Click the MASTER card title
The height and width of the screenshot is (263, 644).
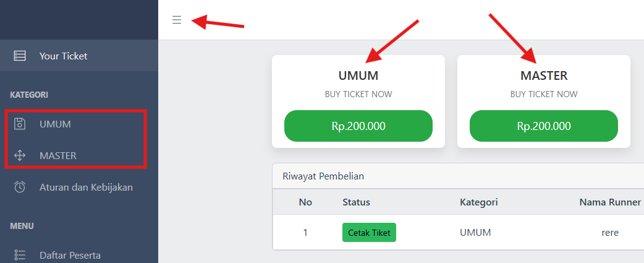544,75
